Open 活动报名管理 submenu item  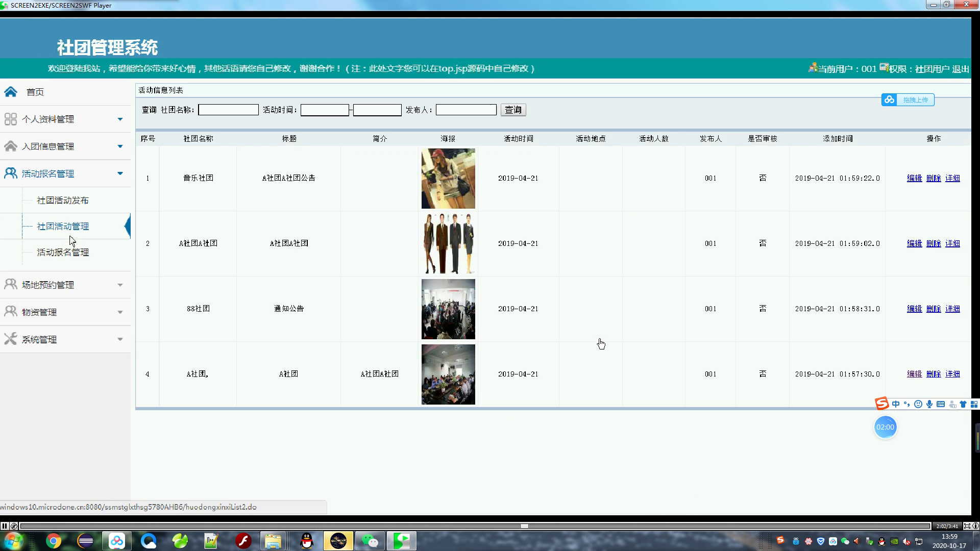[63, 252]
